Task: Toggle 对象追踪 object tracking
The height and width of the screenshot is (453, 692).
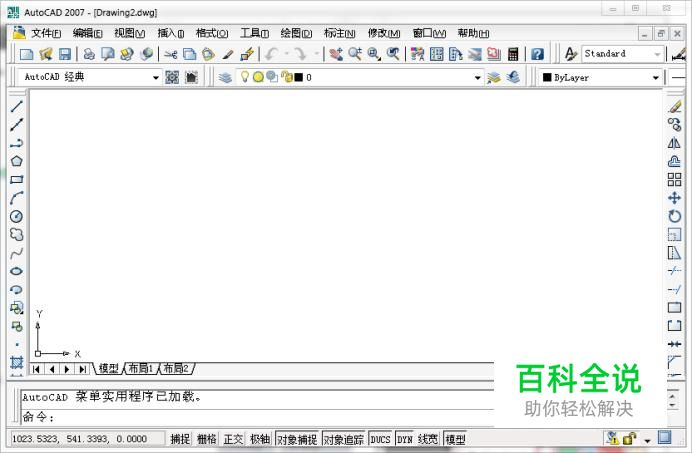Action: (x=344, y=439)
